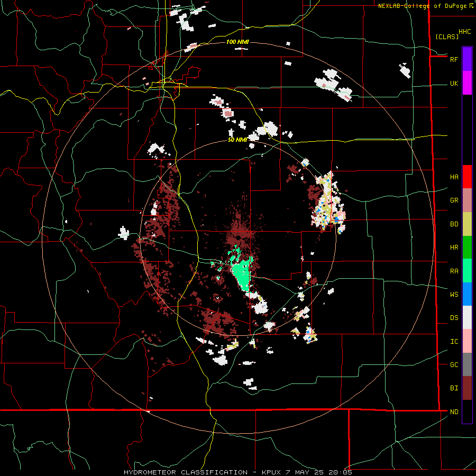Click the 100 NMI range ring label
Screen dimensions: 476x476
pos(237,42)
